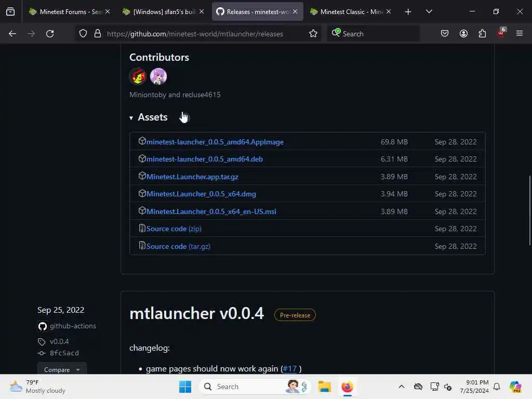This screenshot has height=399, width=532.
Task: Close the Minetest Forums tab
Action: 108,11
